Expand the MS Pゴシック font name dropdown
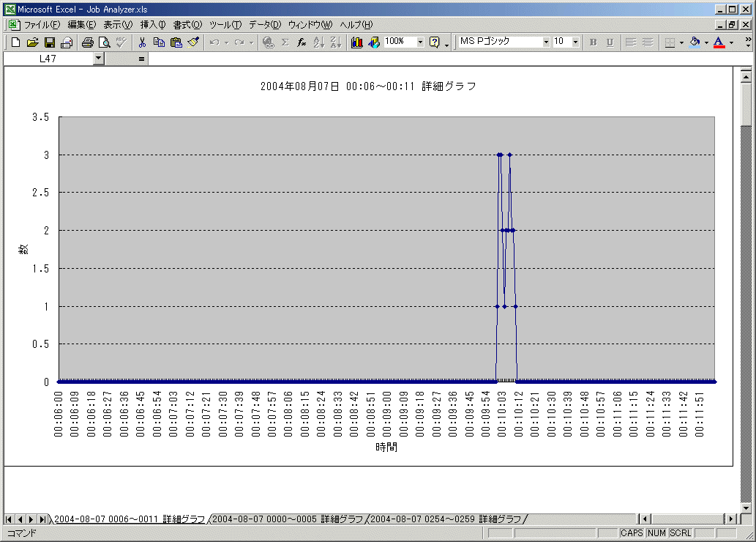The image size is (756, 542). (x=546, y=42)
